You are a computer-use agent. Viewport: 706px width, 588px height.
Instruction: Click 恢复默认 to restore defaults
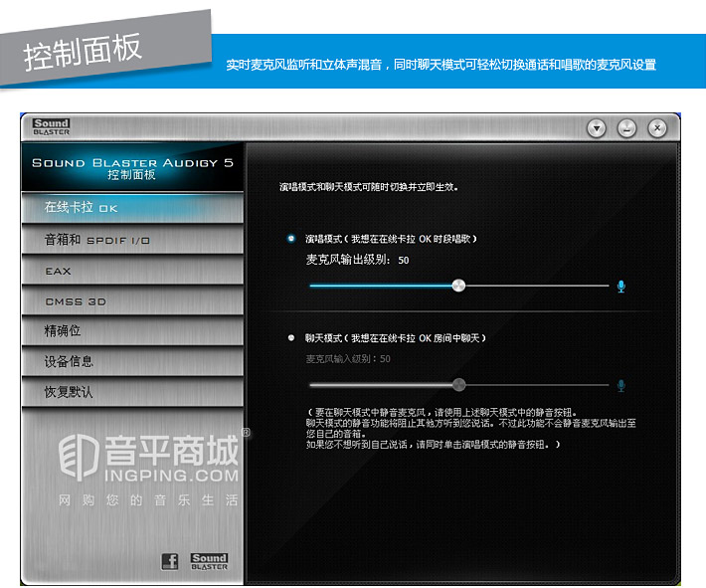click(132, 392)
